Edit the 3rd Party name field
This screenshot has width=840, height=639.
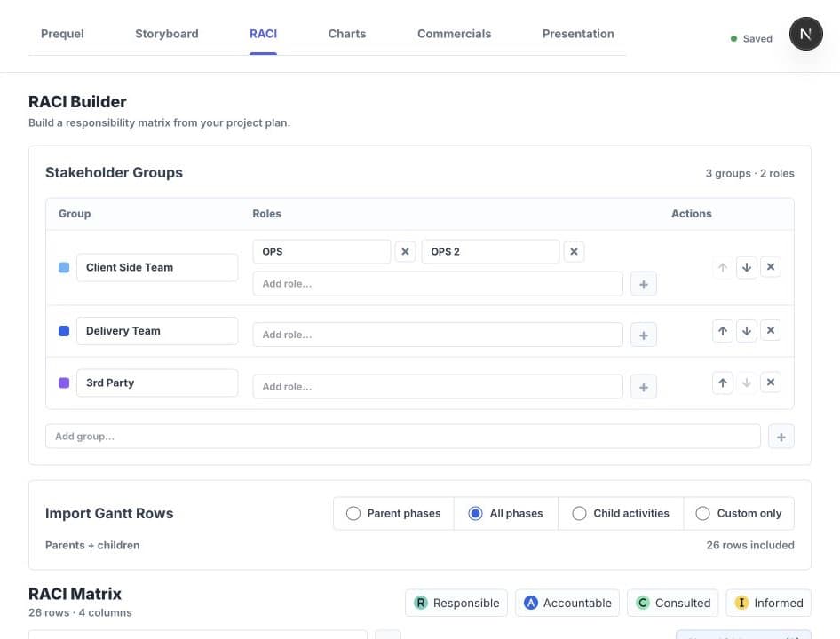(x=157, y=383)
